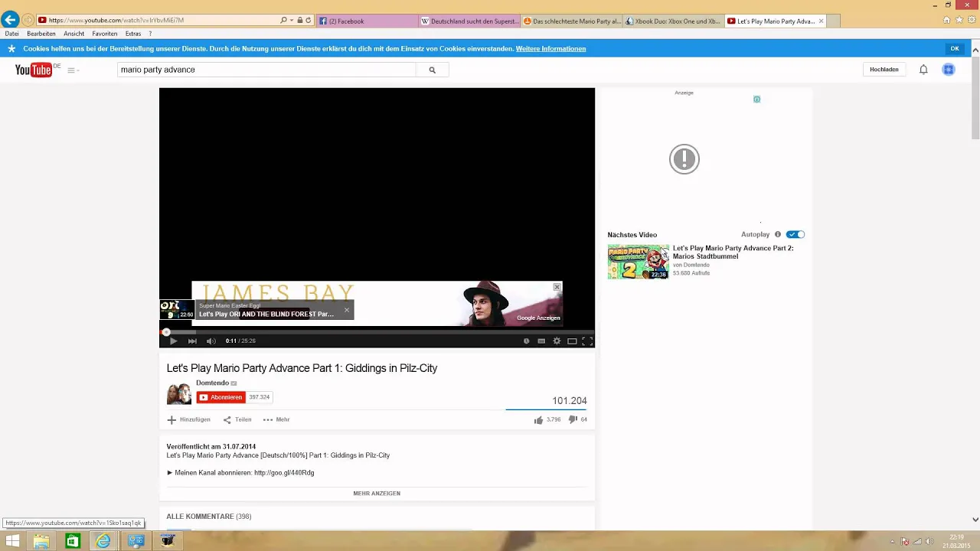Click the browser Back arrow
Image resolution: width=980 pixels, height=551 pixels.
[x=10, y=20]
